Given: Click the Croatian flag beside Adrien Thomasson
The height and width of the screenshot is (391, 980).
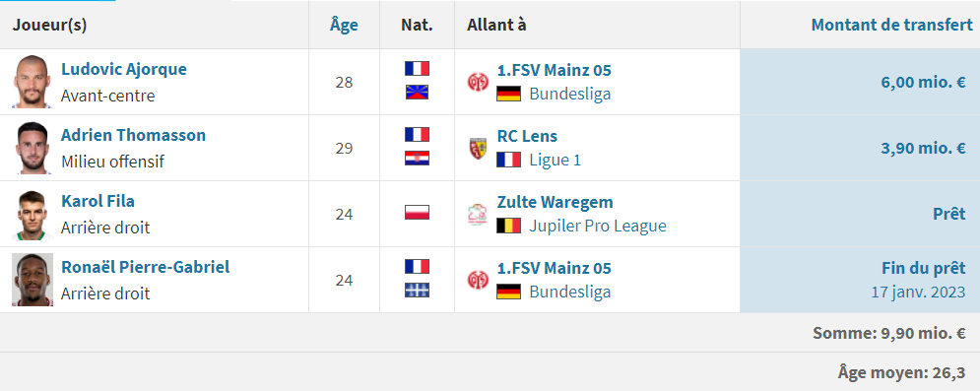Looking at the screenshot, I should [x=417, y=159].
